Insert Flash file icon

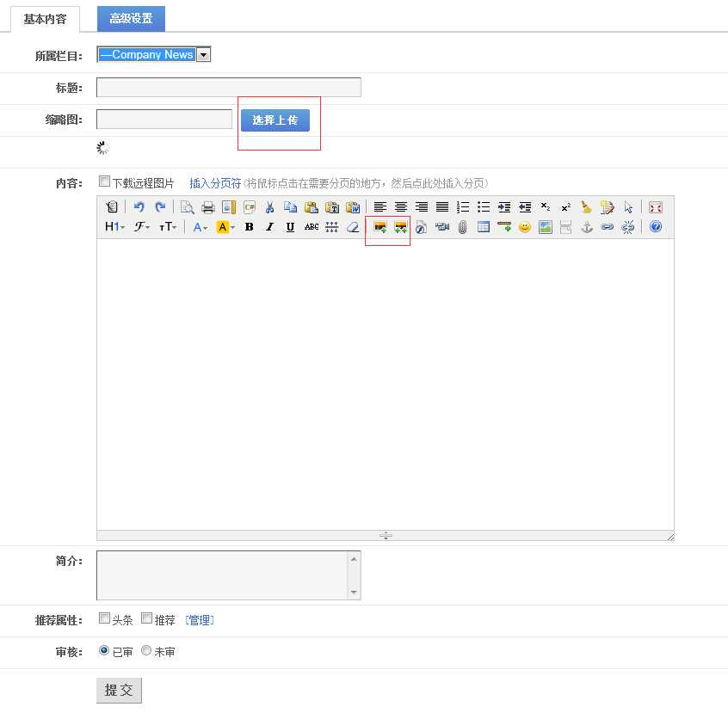(422, 227)
